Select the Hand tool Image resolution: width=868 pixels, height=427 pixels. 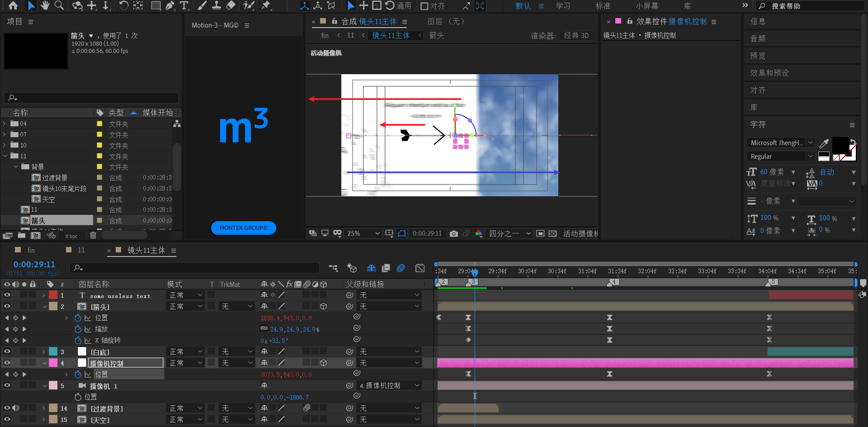(45, 5)
